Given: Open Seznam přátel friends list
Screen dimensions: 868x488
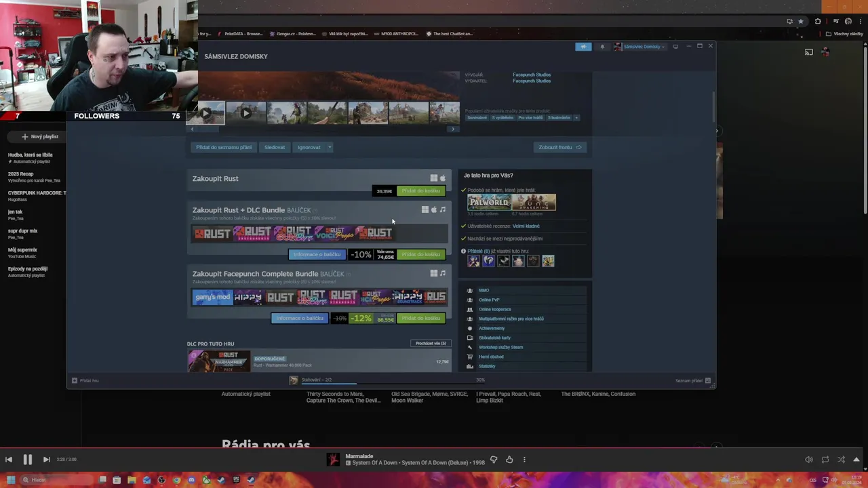Looking at the screenshot, I should pos(692,381).
